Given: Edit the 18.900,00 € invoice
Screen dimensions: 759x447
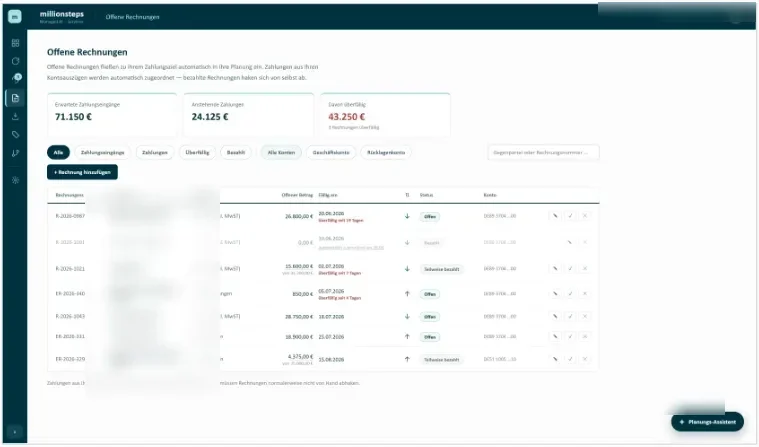Looking at the screenshot, I should pyautogui.click(x=555, y=337).
